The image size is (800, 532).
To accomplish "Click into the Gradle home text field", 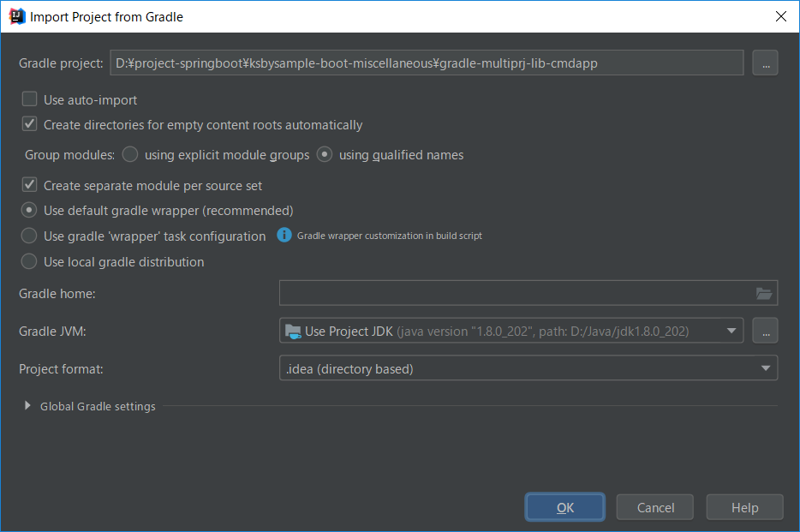I will click(528, 293).
